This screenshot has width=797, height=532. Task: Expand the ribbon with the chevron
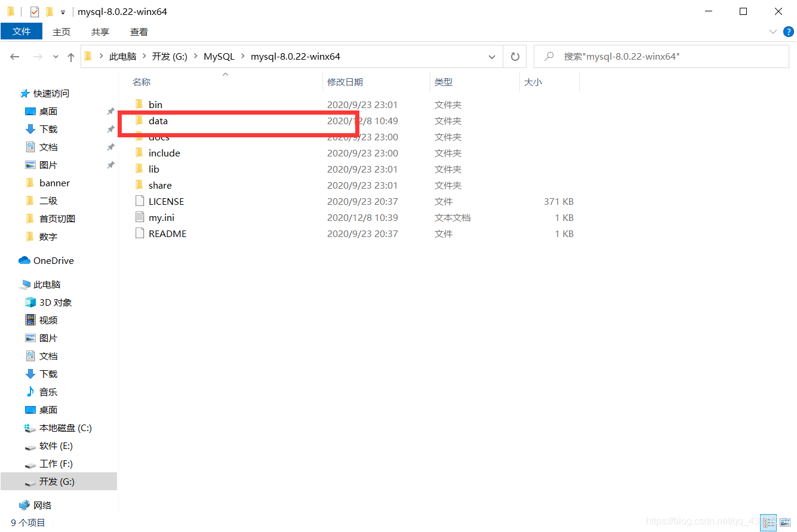point(774,32)
